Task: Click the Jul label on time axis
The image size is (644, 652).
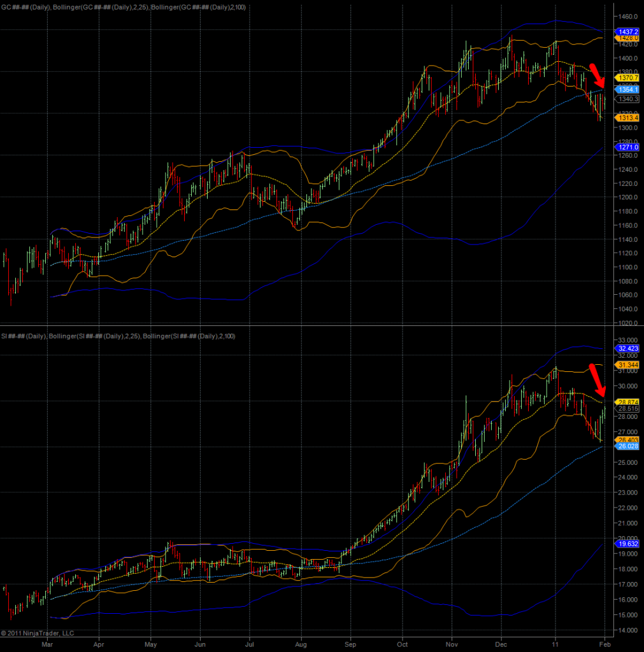Action: (x=249, y=643)
